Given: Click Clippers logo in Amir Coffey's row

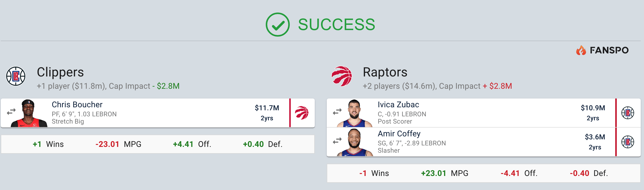Looking at the screenshot, I should click(x=627, y=142).
